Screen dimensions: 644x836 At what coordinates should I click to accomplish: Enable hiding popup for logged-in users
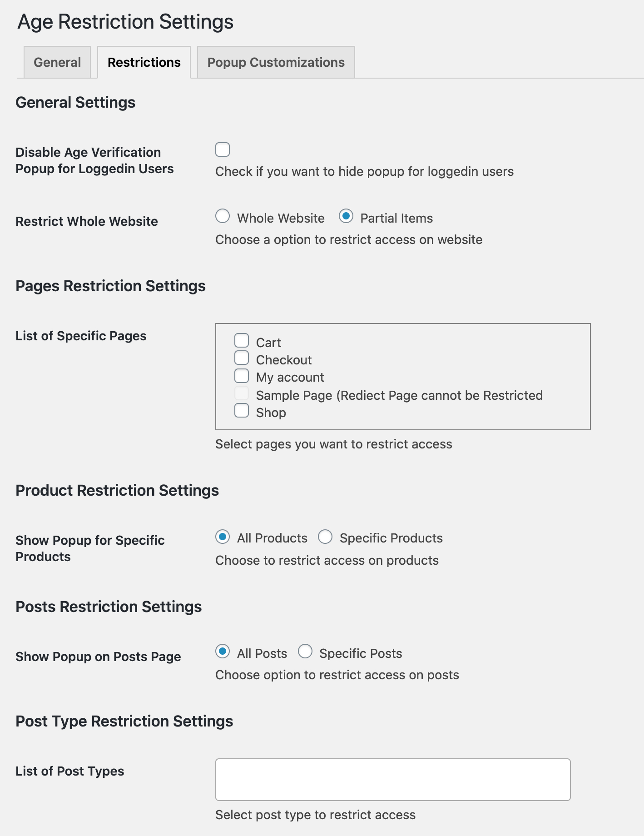click(x=222, y=150)
